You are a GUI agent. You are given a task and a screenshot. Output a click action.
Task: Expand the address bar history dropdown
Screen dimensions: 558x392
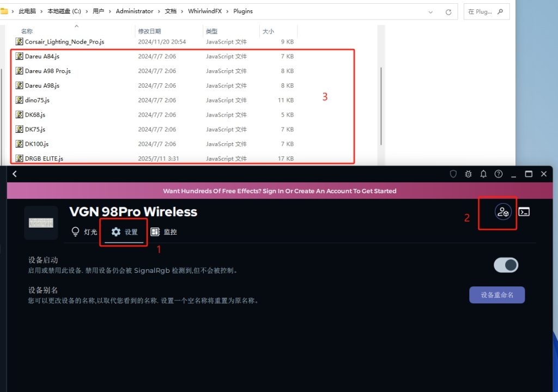point(430,12)
